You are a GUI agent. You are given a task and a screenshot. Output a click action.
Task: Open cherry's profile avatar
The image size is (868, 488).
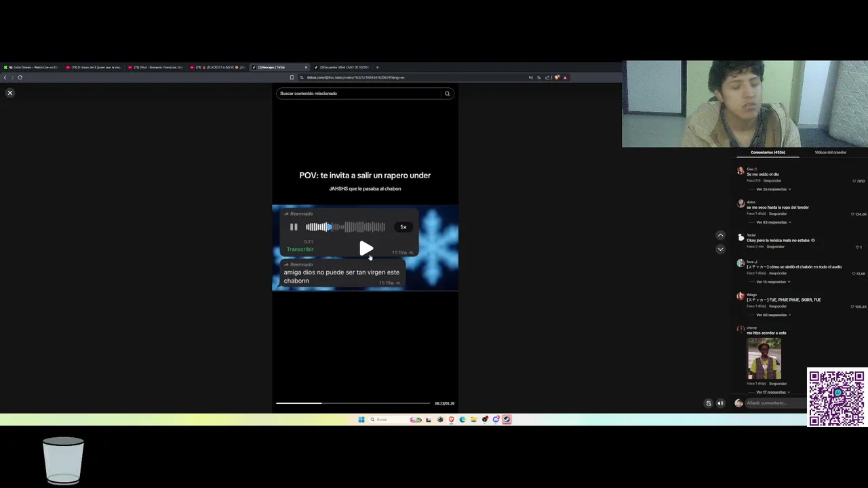coord(741,329)
